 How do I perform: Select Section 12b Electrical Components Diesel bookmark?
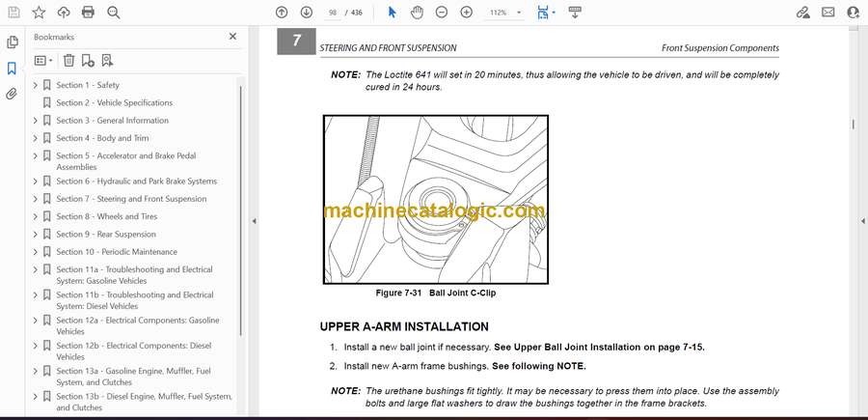click(x=133, y=351)
